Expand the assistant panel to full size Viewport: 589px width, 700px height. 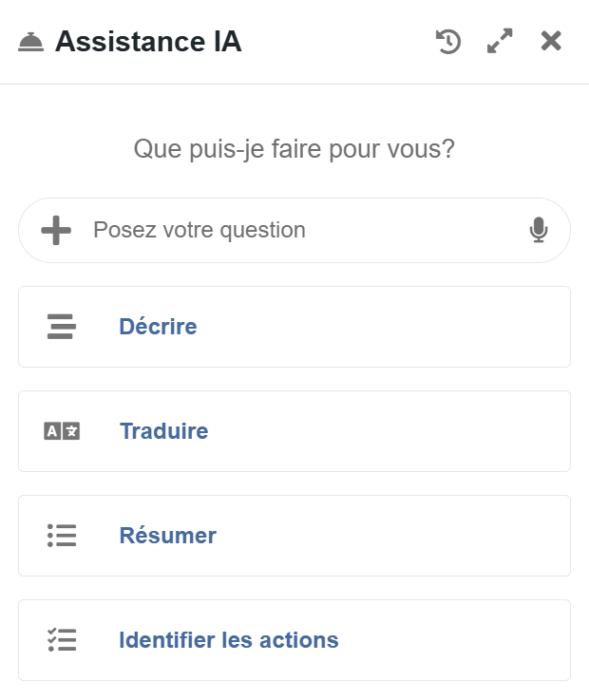(x=500, y=42)
